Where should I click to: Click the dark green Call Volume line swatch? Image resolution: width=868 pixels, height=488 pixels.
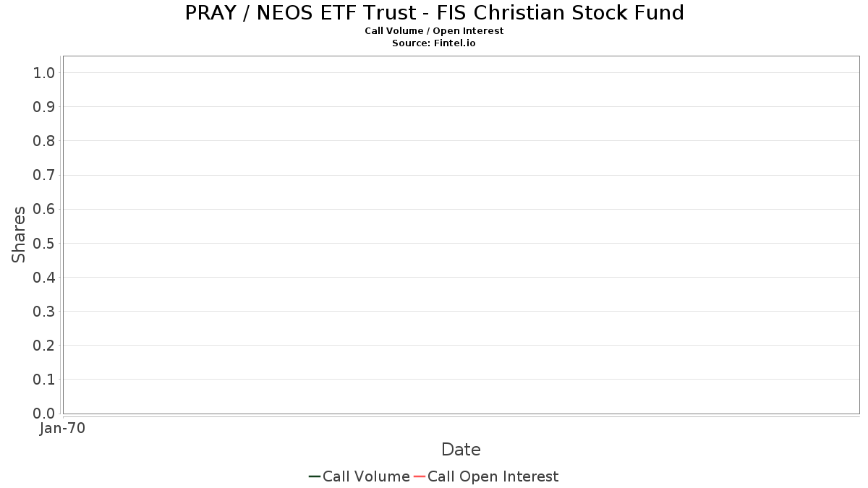tap(315, 476)
